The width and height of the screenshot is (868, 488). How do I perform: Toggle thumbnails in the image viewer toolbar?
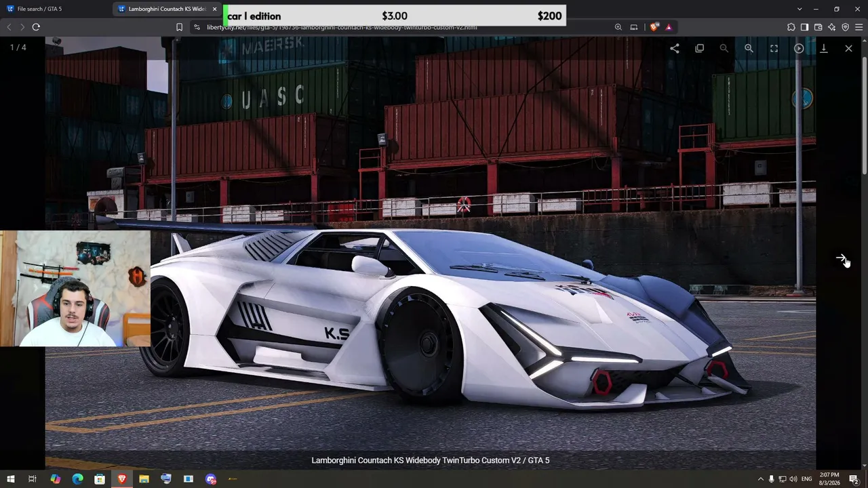tap(699, 48)
